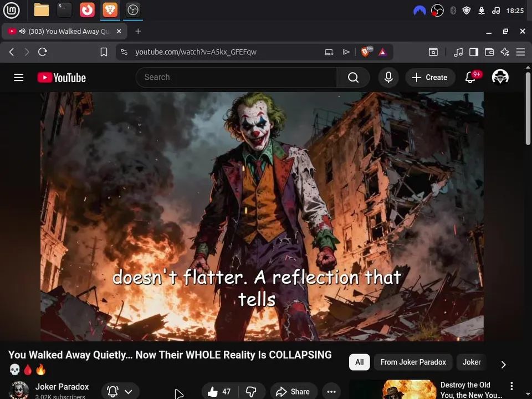Viewport: 532px width, 399px height.
Task: Open Leo AI assistant star icon
Action: pyautogui.click(x=505, y=52)
